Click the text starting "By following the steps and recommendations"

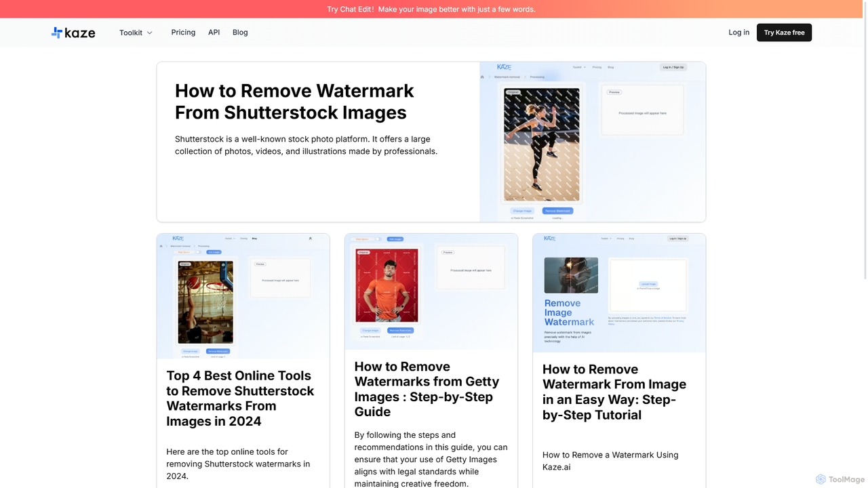click(431, 460)
